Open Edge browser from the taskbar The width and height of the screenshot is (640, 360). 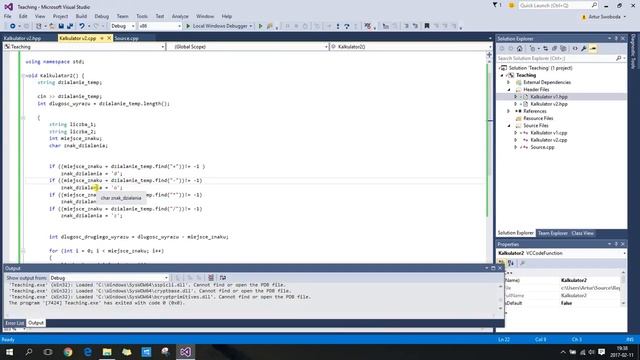click(87, 352)
